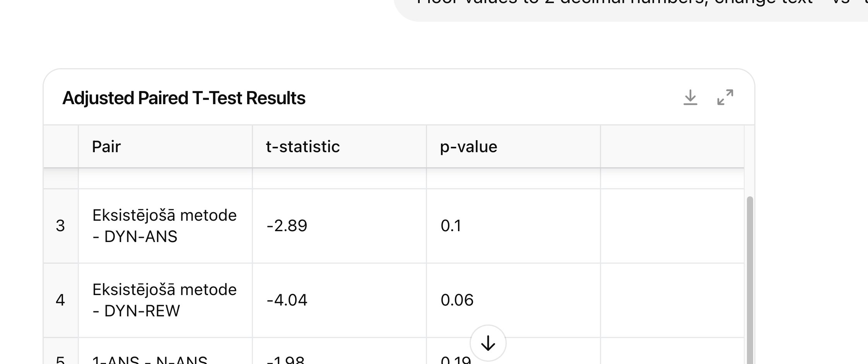868x364 pixels.
Task: Click the empty fourth column header
Action: click(672, 147)
